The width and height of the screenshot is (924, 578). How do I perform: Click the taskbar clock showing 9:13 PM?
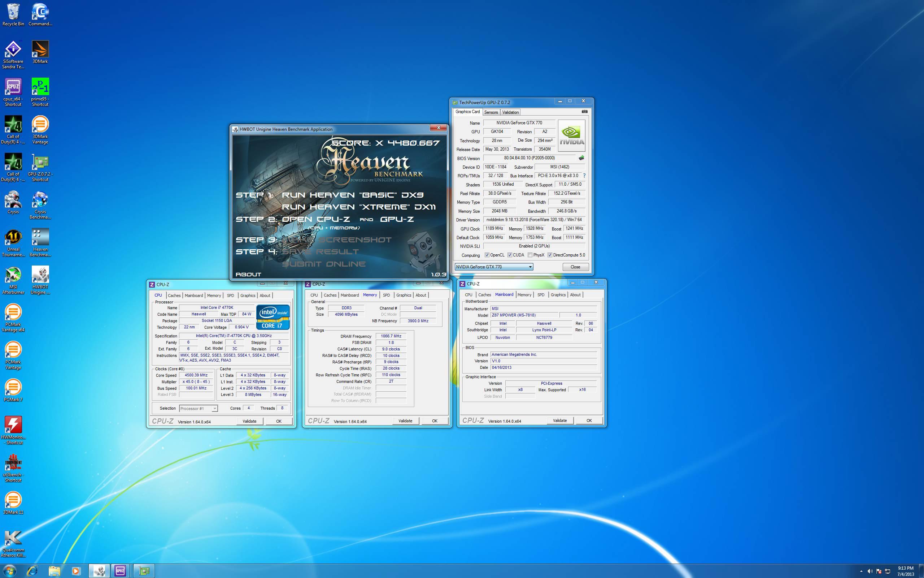[x=906, y=571]
